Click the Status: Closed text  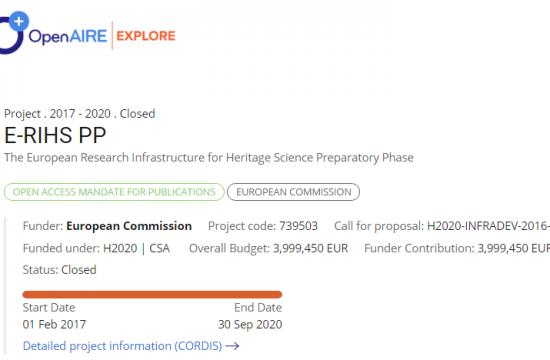tap(60, 270)
